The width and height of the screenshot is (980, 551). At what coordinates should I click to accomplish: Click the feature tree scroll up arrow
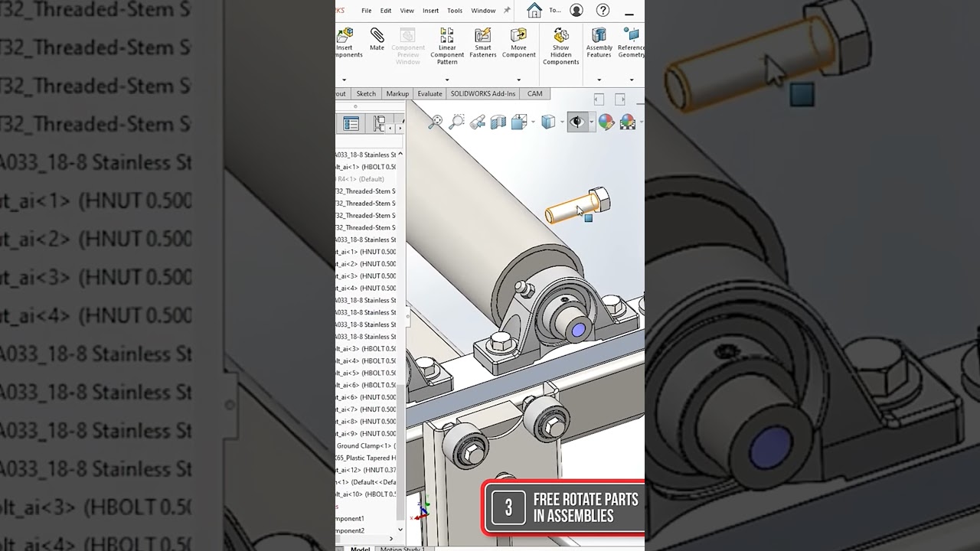click(400, 155)
